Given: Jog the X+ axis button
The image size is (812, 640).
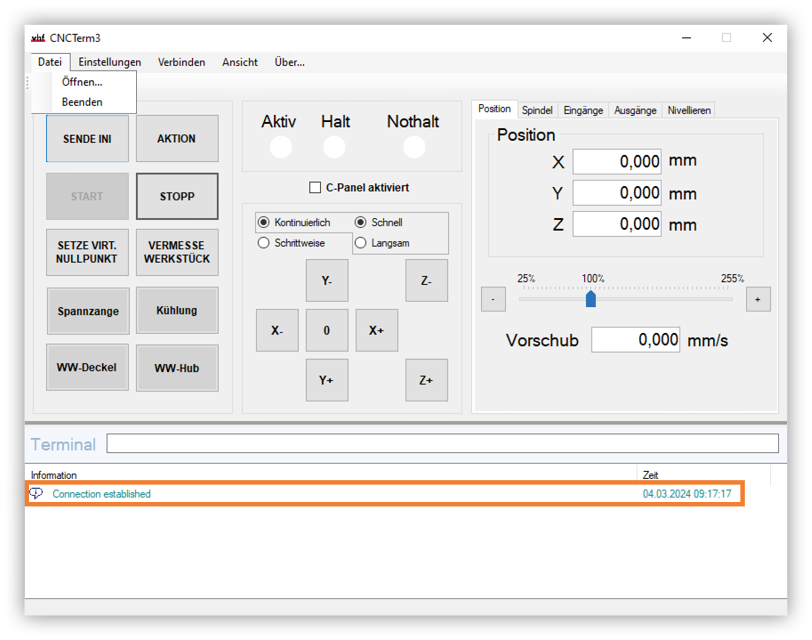Looking at the screenshot, I should [x=376, y=330].
